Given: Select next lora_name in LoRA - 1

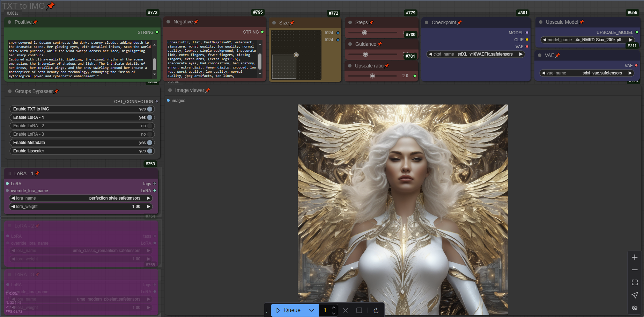Looking at the screenshot, I should pyautogui.click(x=148, y=198).
